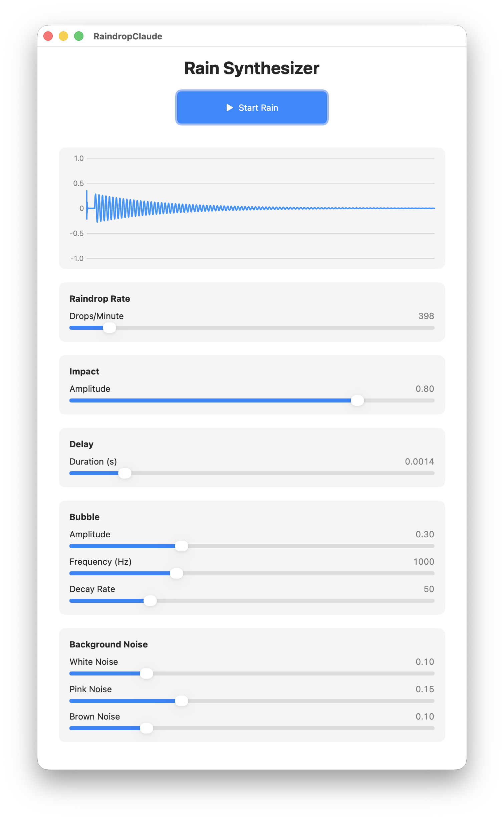This screenshot has height=819, width=504.
Task: Minimize the window with yellow button
Action: pyautogui.click(x=63, y=36)
